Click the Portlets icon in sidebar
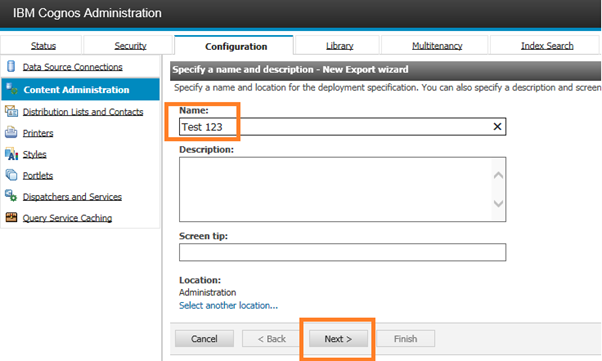 [x=11, y=175]
